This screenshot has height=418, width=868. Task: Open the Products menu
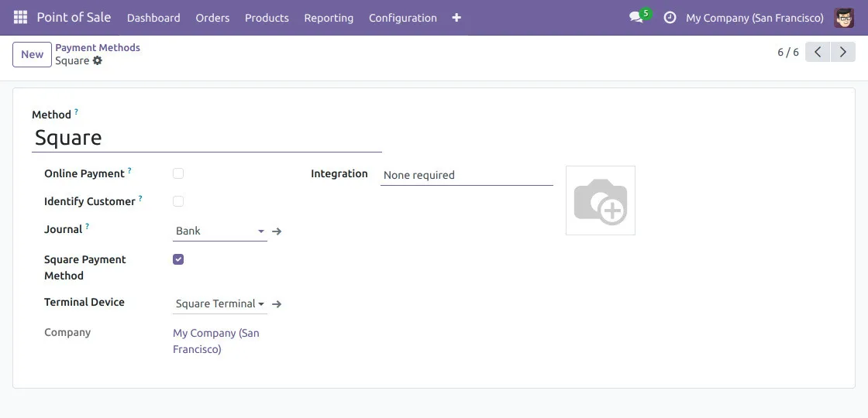coord(267,18)
